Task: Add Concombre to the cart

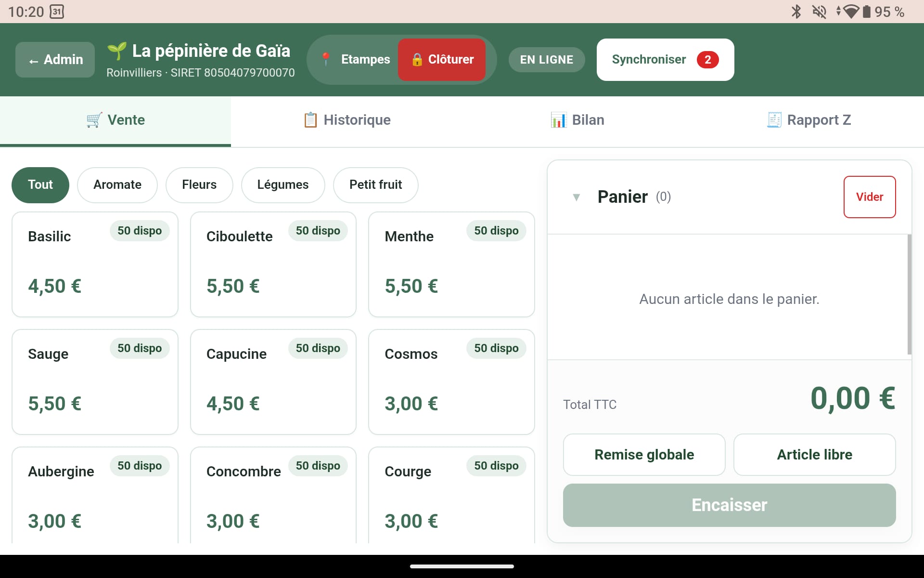Action: pyautogui.click(x=273, y=495)
